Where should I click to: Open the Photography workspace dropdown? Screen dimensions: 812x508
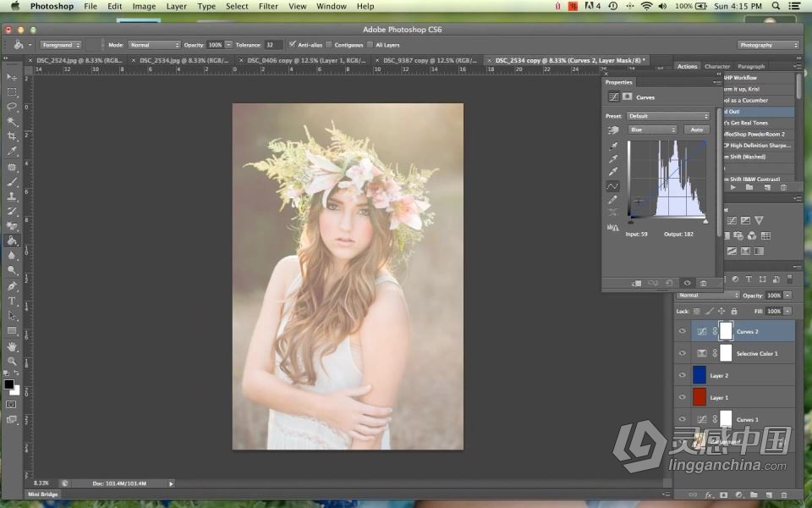pyautogui.click(x=768, y=45)
